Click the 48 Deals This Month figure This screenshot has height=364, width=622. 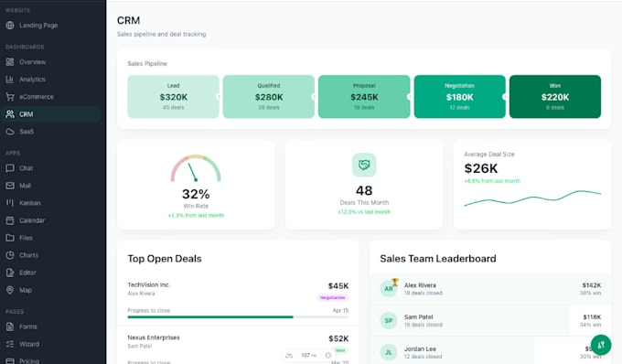pos(364,191)
